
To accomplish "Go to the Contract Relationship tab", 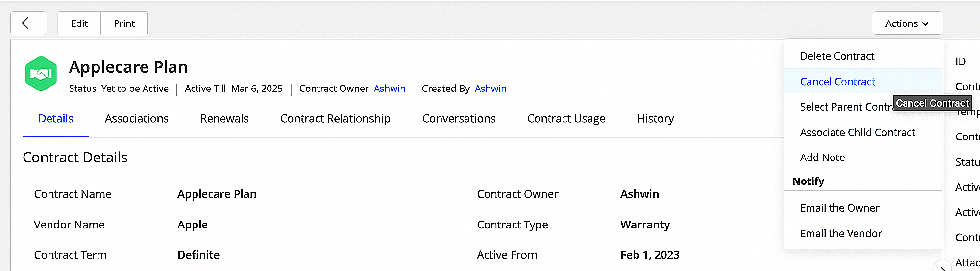I will click(x=335, y=119).
